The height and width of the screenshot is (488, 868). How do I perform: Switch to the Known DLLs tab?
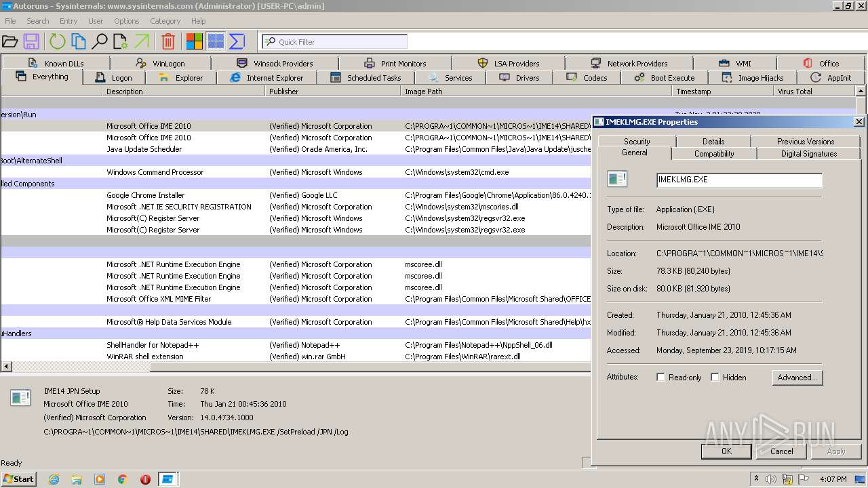coord(56,63)
